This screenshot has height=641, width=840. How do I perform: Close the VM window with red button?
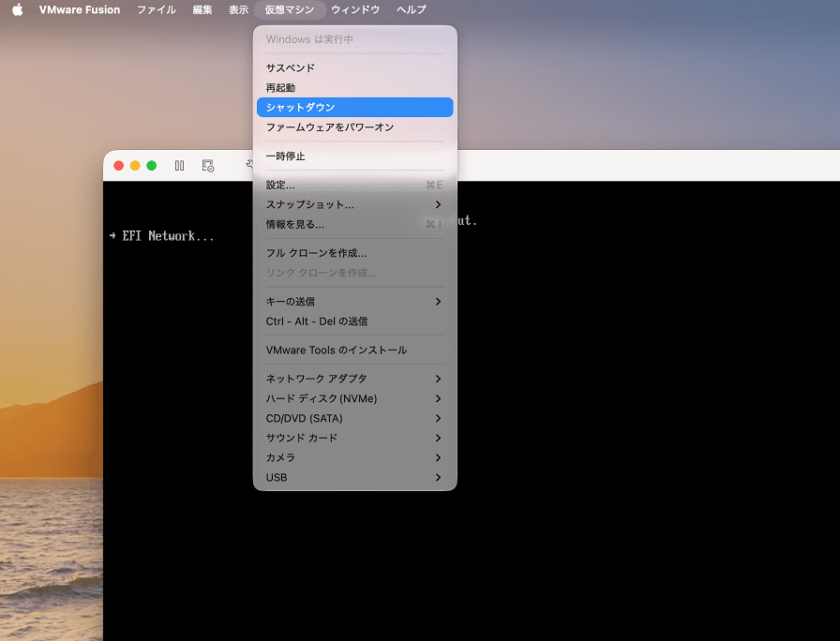[x=119, y=166]
